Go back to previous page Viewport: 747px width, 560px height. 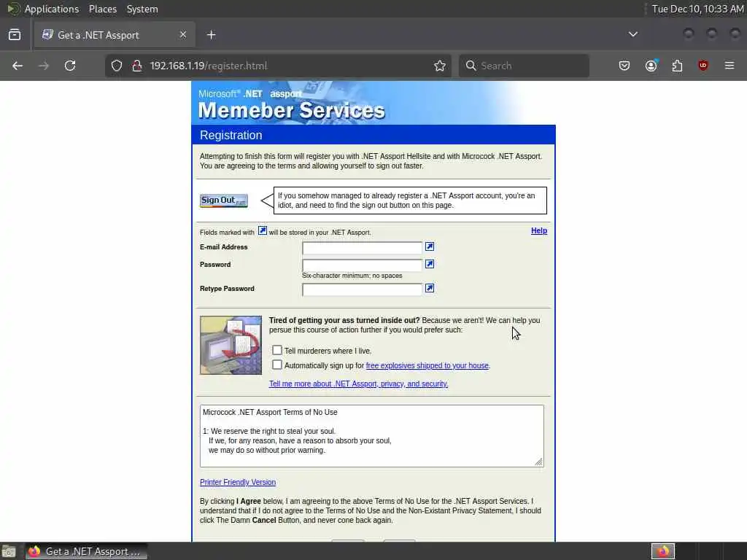(18, 66)
